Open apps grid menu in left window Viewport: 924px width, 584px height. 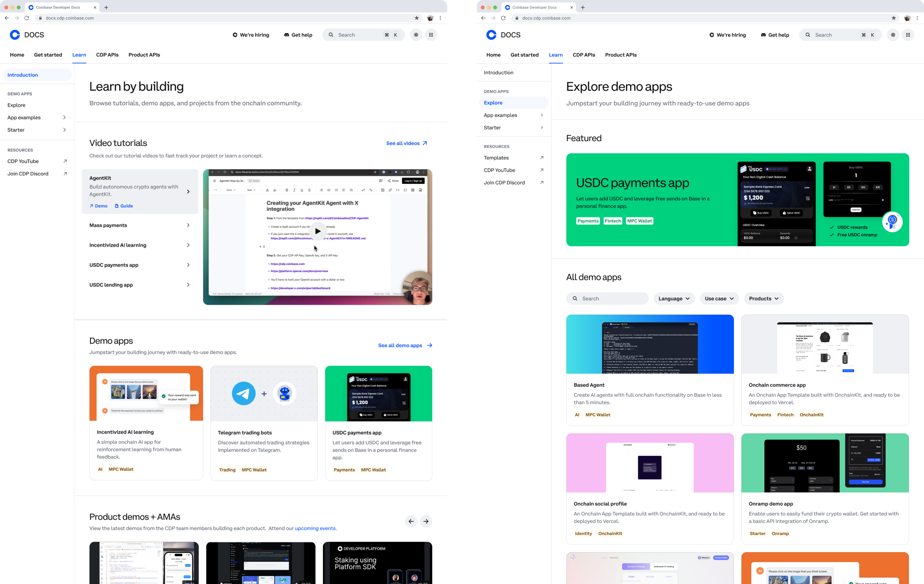(431, 35)
